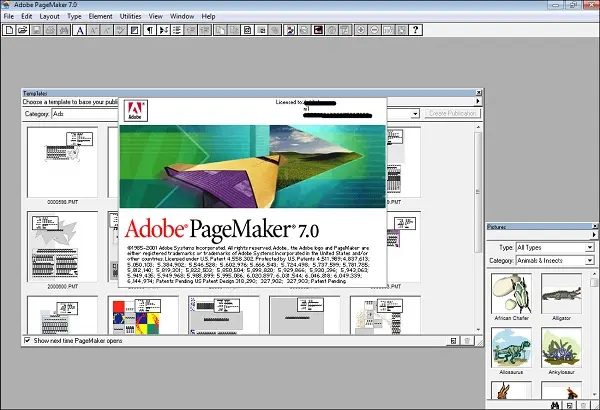The height and width of the screenshot is (410, 600).
Task: Select the Allosaurus picture thumbnail
Action: (x=511, y=347)
